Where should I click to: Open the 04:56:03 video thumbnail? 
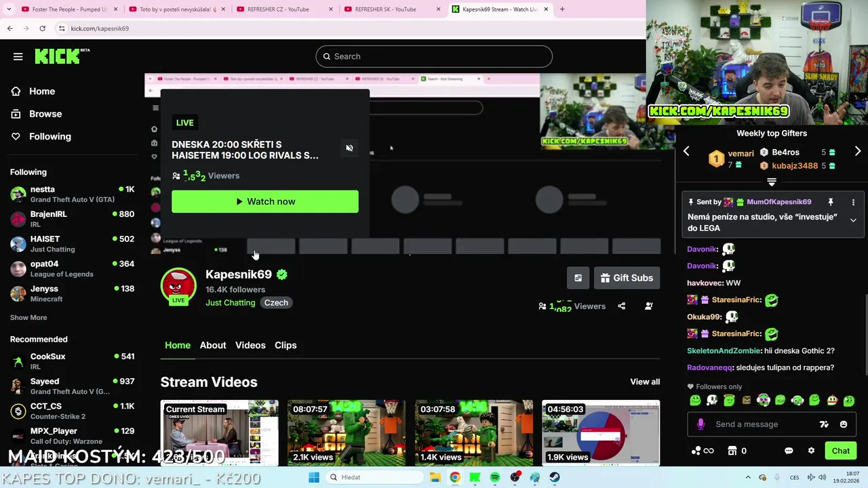[601, 433]
